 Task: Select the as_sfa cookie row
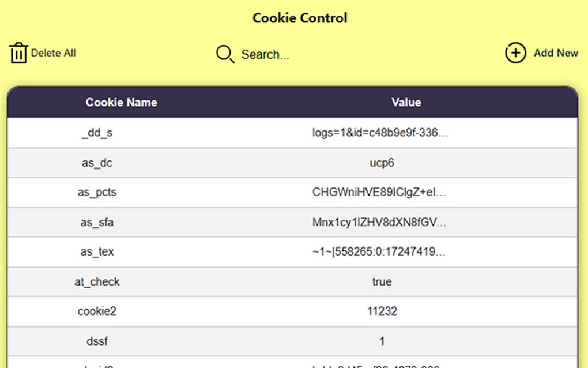[97, 223]
